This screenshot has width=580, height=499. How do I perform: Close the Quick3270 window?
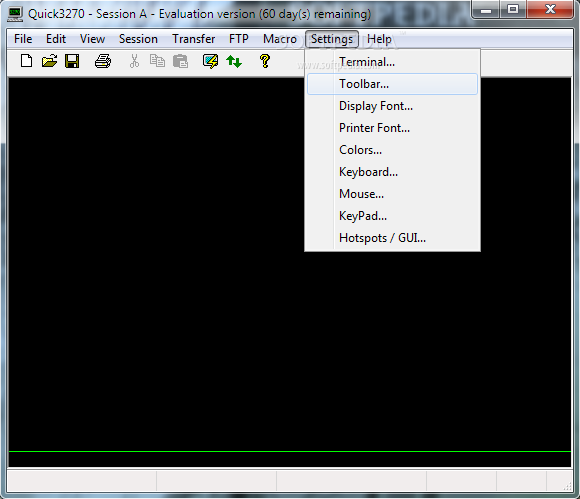551,9
